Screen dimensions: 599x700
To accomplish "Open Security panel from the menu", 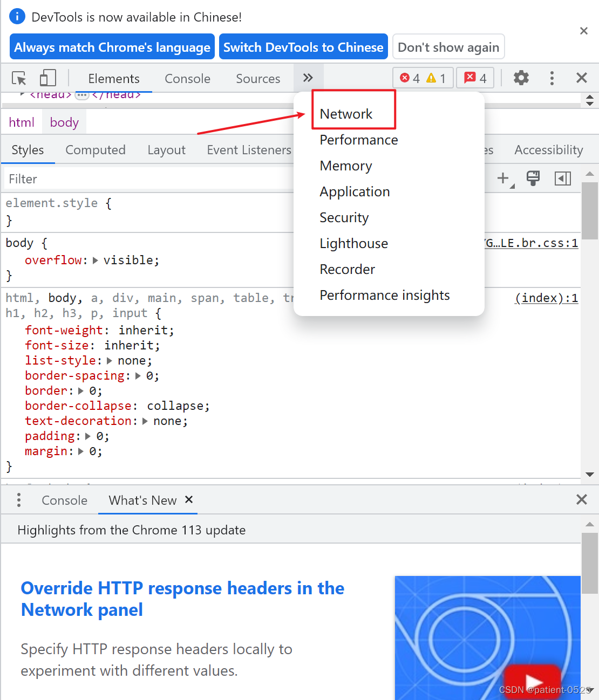I will point(344,217).
